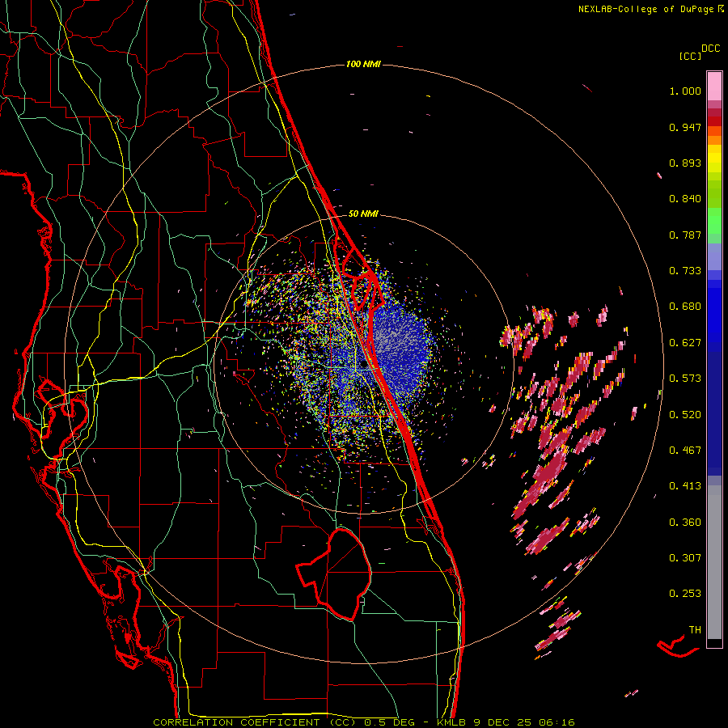This screenshot has height=728, width=728.
Task: Click the KMLB radar site marker at center
Action: click(363, 365)
